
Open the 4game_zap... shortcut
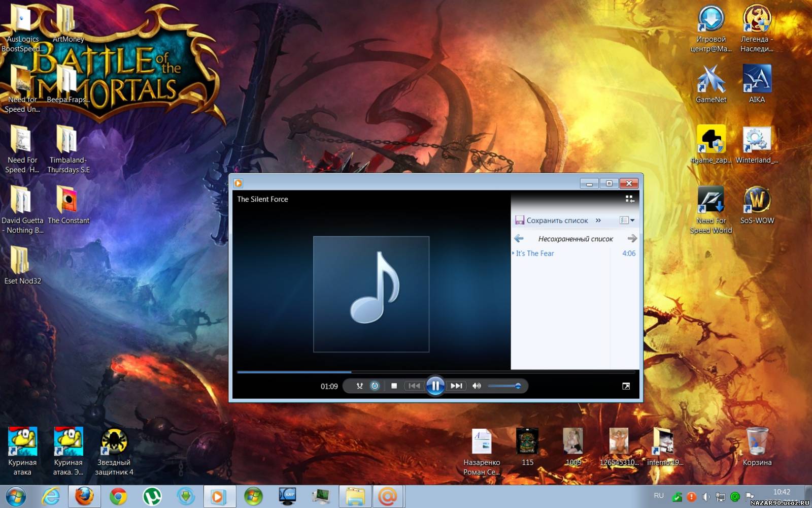(711, 145)
